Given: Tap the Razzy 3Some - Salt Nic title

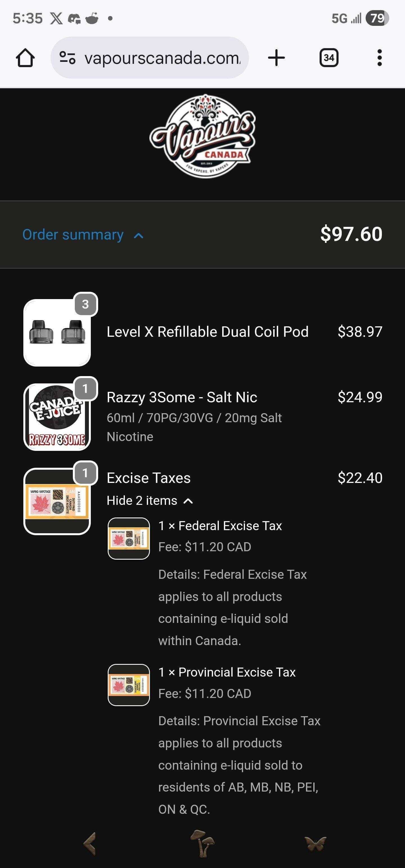Looking at the screenshot, I should [x=182, y=397].
